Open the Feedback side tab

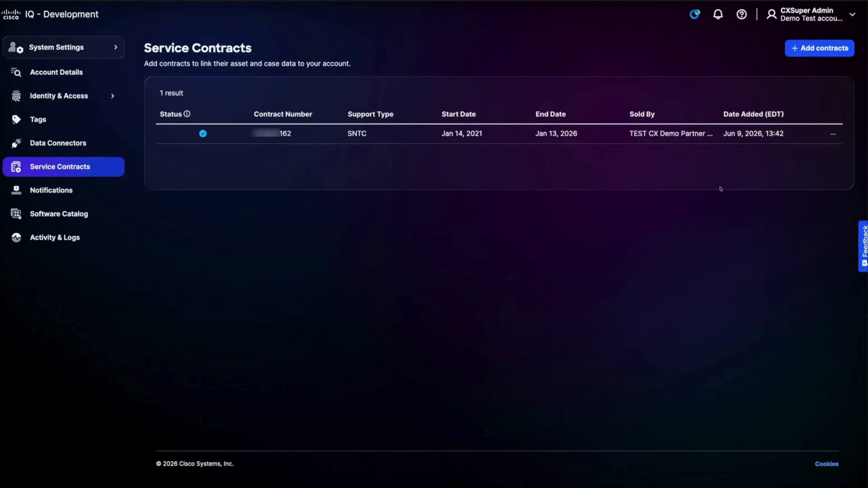pyautogui.click(x=863, y=246)
